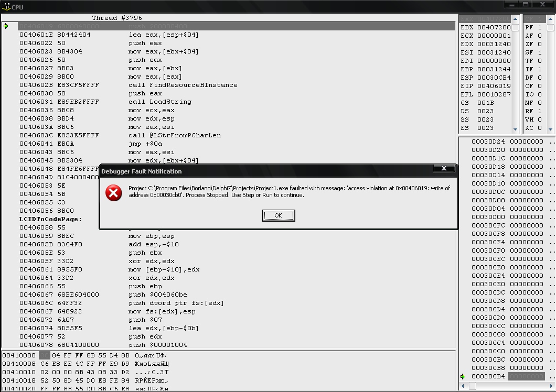This screenshot has height=392, width=556.
Task: Close the Debugger Fault Notification dialog
Action: [444, 168]
